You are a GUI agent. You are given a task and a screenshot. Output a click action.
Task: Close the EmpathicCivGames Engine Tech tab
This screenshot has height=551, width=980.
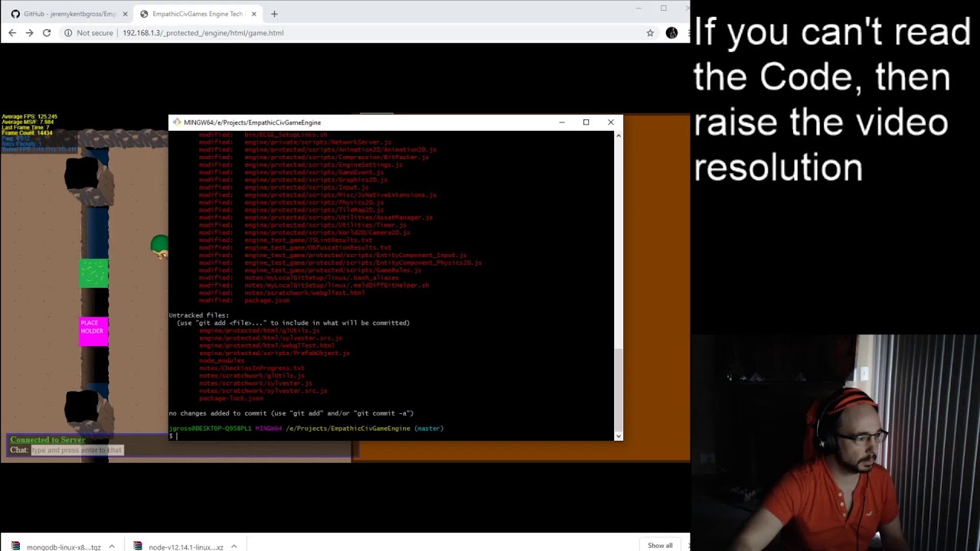coord(253,14)
